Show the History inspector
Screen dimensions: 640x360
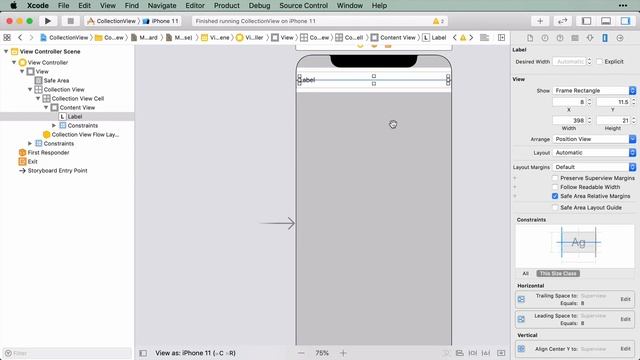(545, 38)
